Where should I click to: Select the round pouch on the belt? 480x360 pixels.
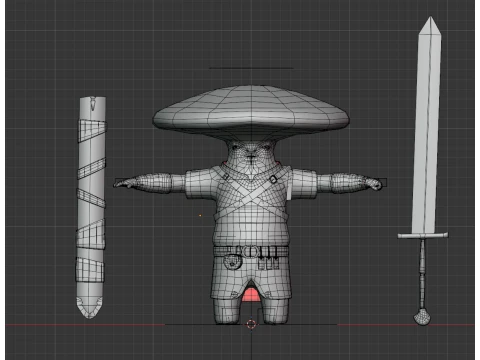click(x=232, y=261)
